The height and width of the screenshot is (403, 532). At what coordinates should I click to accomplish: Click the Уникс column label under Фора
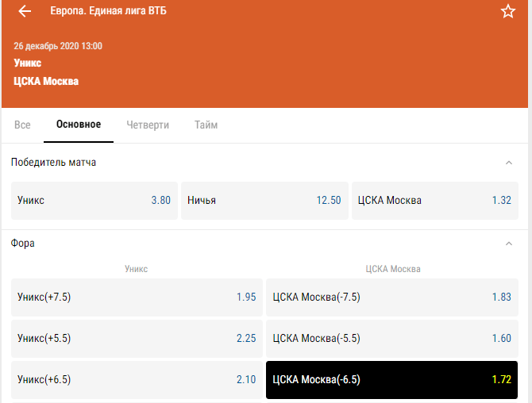click(136, 269)
